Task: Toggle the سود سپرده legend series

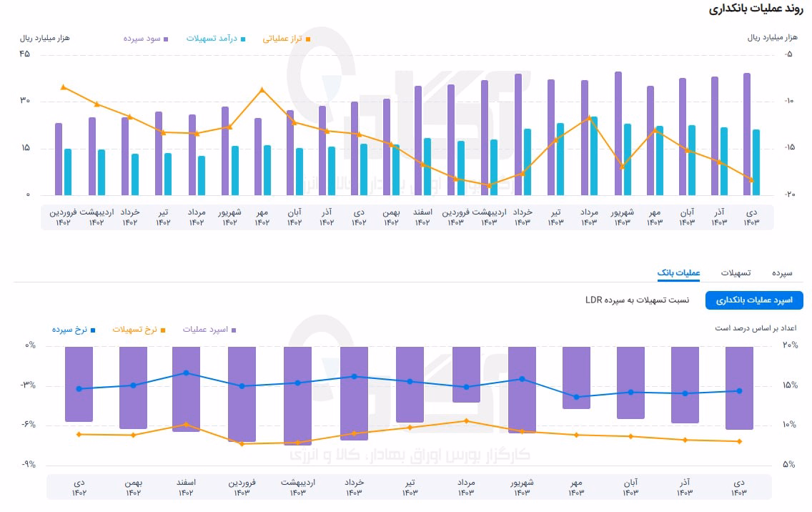Action: click(146, 39)
